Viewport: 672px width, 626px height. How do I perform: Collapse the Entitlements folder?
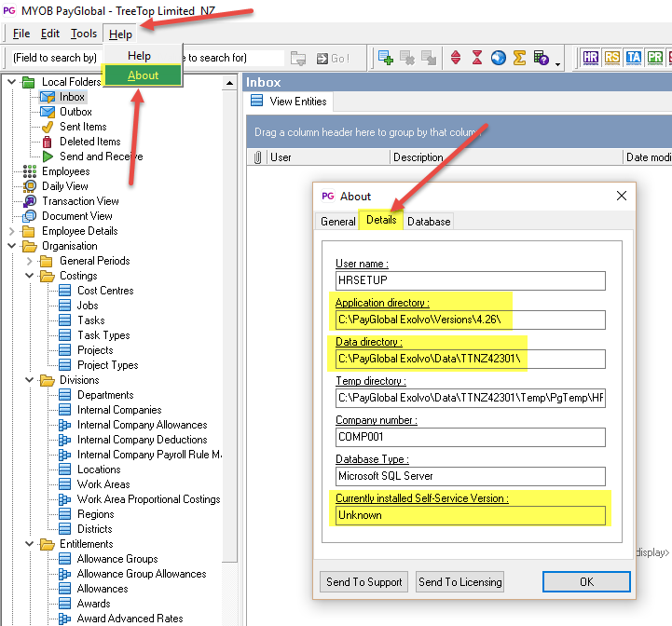click(x=30, y=544)
